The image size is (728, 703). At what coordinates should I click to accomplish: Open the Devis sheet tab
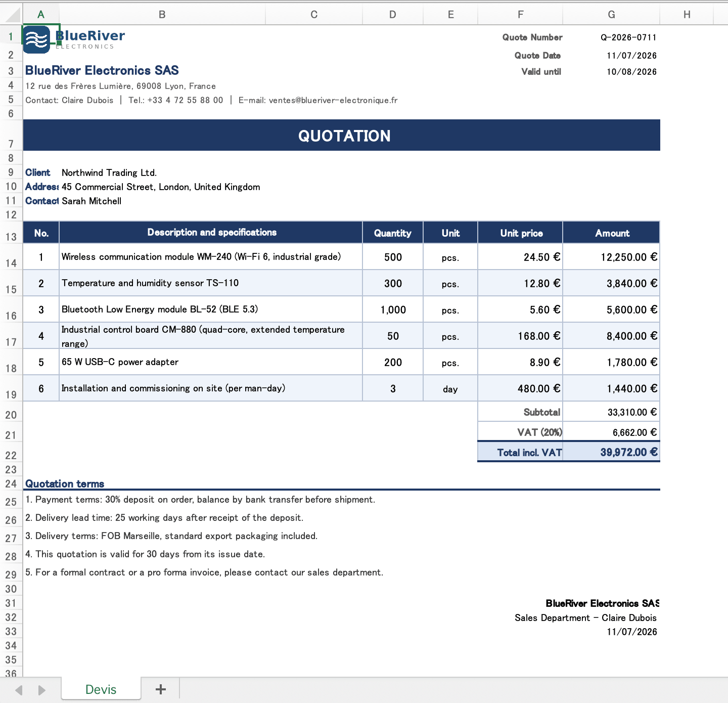click(x=101, y=689)
